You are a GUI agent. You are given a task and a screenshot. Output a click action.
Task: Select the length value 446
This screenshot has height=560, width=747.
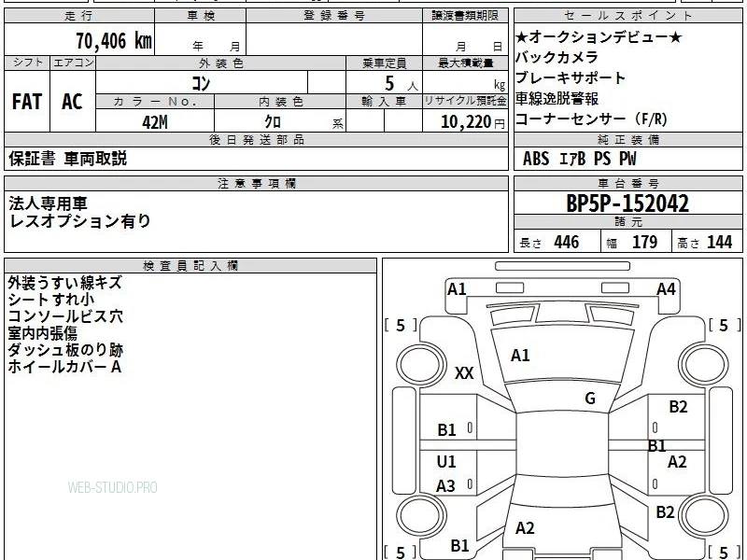pos(567,243)
